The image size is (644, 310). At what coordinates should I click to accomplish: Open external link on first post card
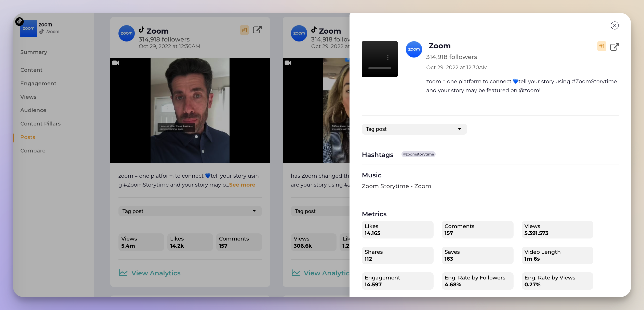click(x=257, y=30)
